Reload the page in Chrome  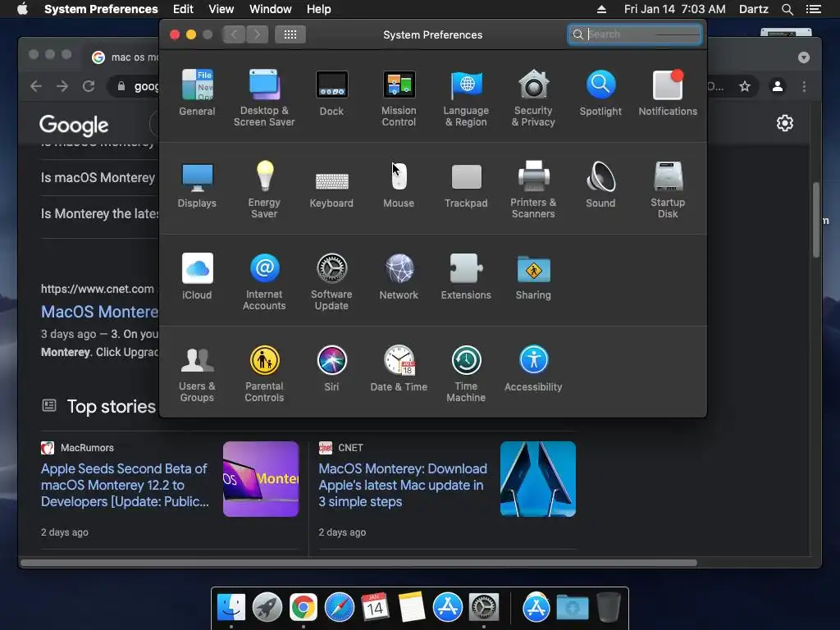[89, 86]
